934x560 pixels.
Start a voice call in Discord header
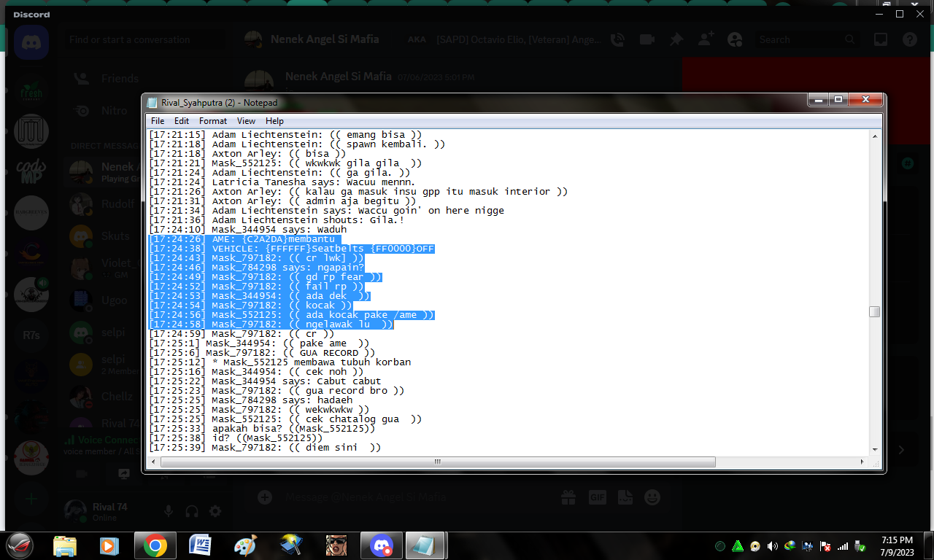pyautogui.click(x=617, y=39)
